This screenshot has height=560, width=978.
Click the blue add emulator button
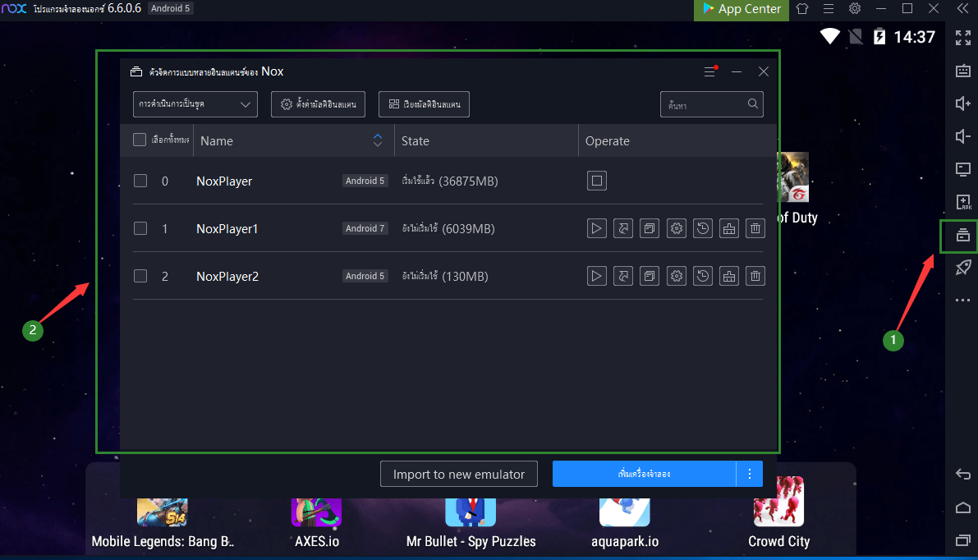coord(645,474)
